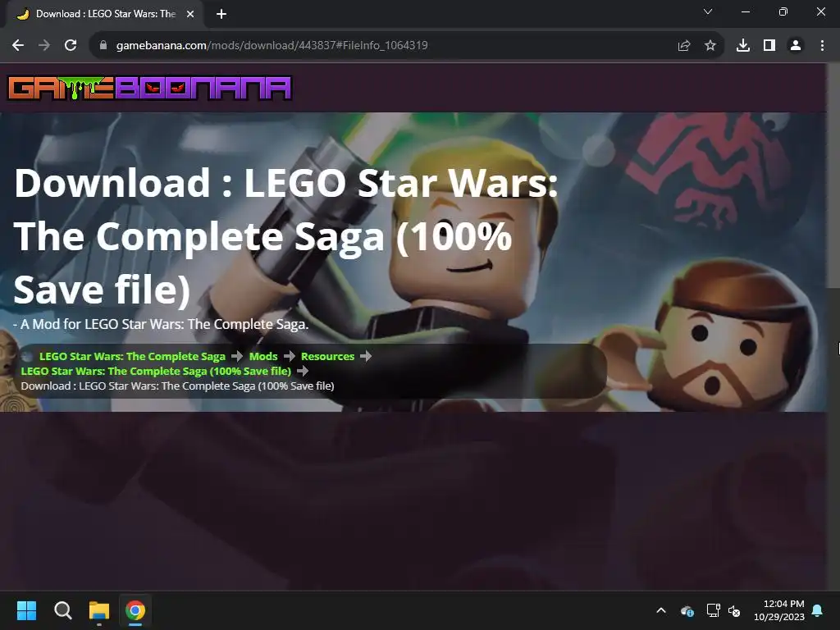
Task: Open Chrome downloads icon
Action: click(743, 46)
